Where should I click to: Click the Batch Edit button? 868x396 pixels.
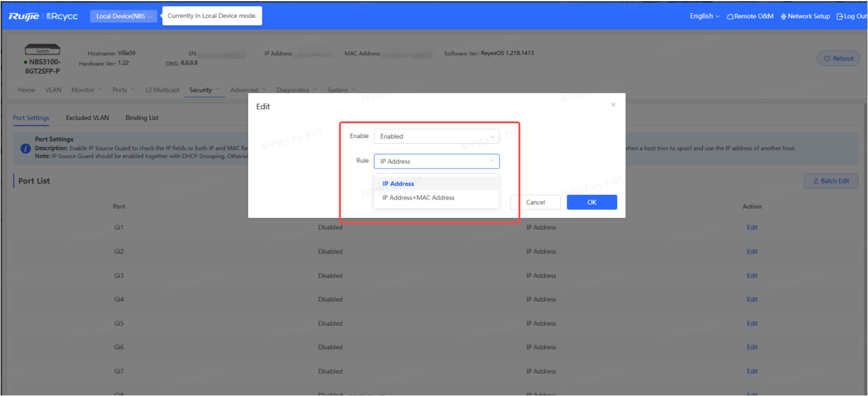click(831, 181)
